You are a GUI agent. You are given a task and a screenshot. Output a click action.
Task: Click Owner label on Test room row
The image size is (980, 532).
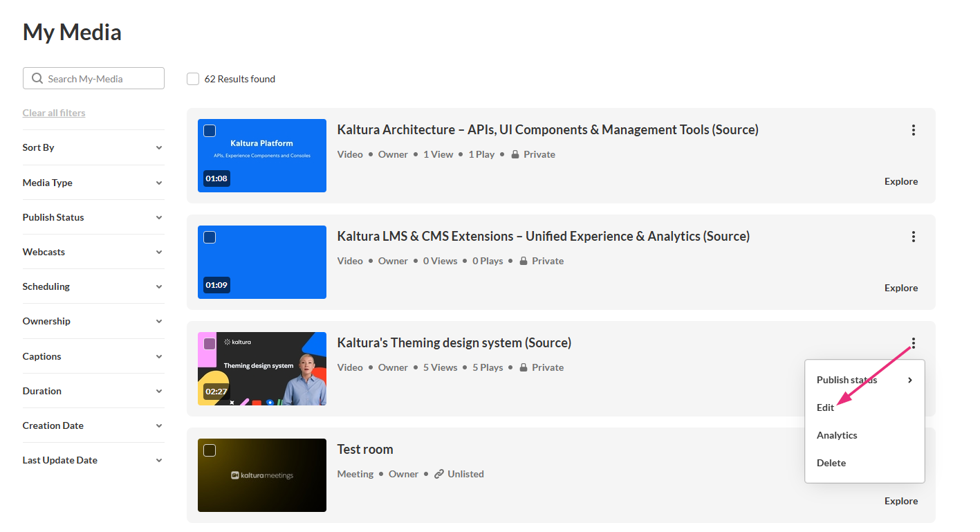click(x=403, y=474)
